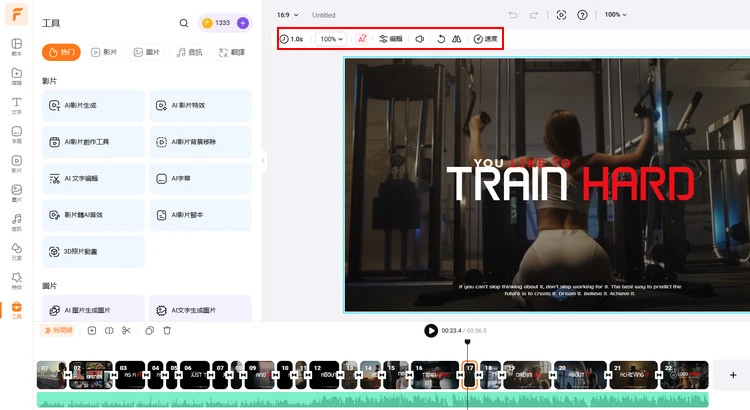Mute the clip using the volume icon
750x410 pixels.
[x=420, y=39]
